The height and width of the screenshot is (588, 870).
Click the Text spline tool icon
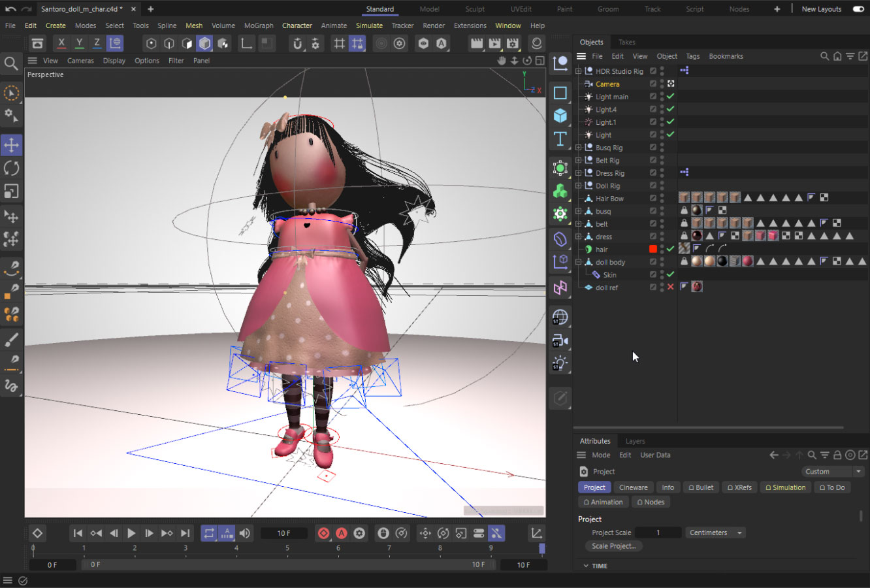tap(560, 139)
